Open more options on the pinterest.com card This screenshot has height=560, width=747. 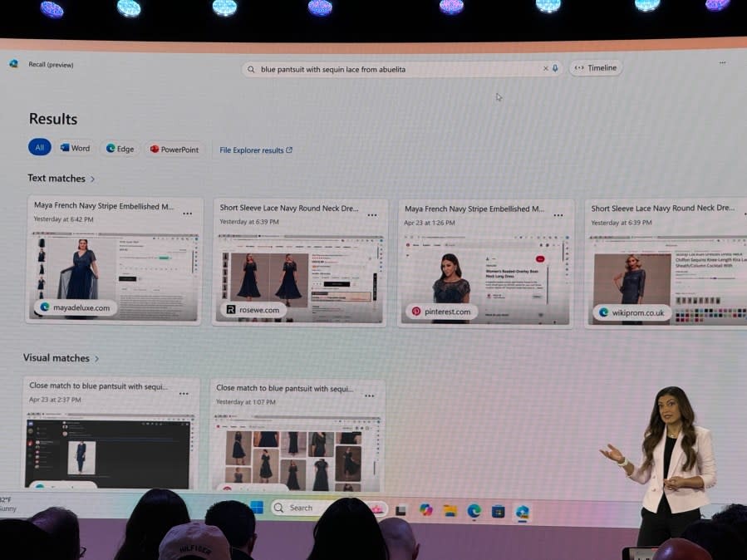[558, 214]
